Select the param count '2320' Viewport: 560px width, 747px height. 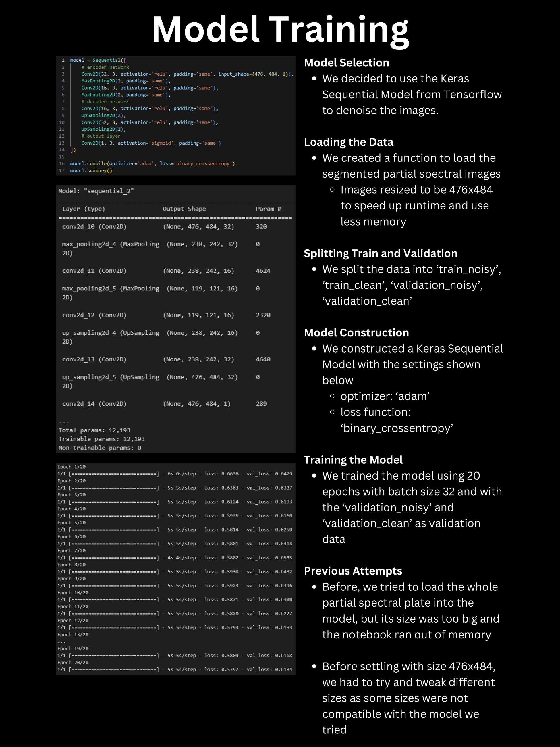point(263,315)
